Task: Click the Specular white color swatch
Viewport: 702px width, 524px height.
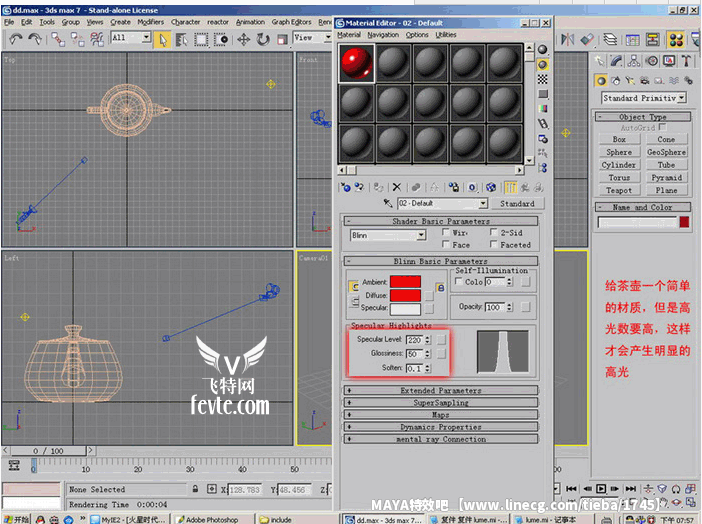Action: pos(405,309)
